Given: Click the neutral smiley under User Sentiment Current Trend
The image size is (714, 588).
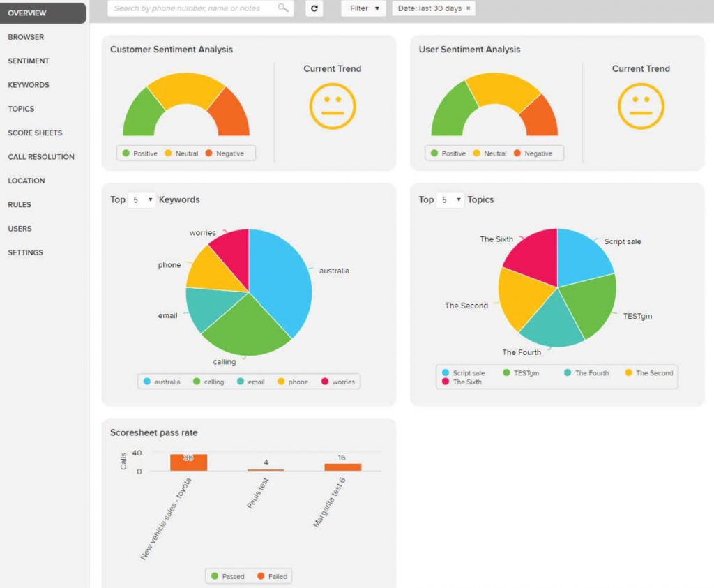Looking at the screenshot, I should [x=641, y=106].
